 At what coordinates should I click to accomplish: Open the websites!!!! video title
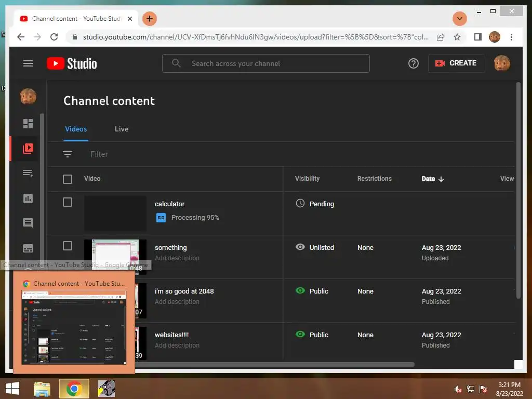(171, 335)
